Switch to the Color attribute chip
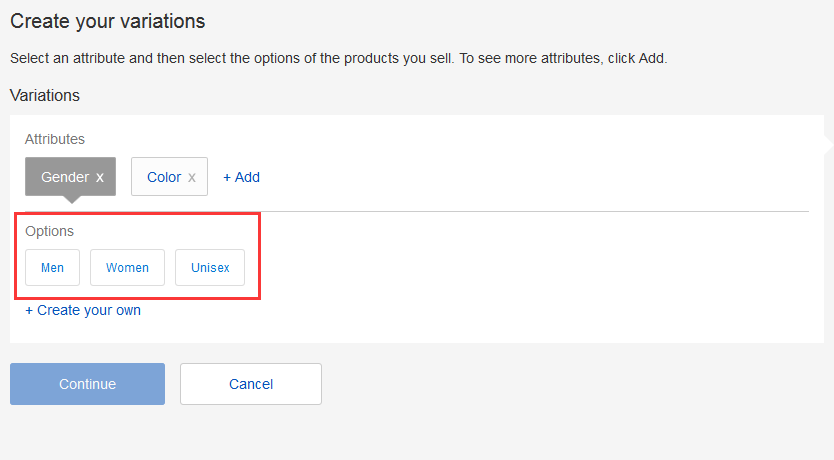This screenshot has width=834, height=460. pos(163,177)
